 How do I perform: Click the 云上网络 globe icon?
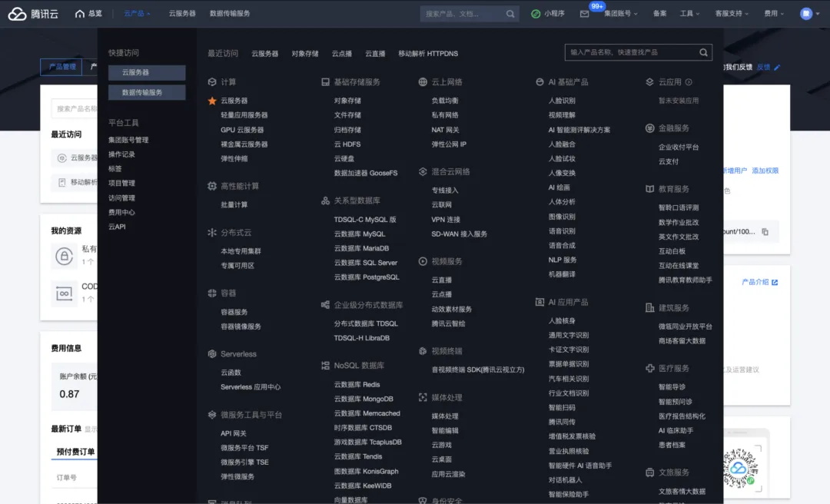(x=423, y=82)
